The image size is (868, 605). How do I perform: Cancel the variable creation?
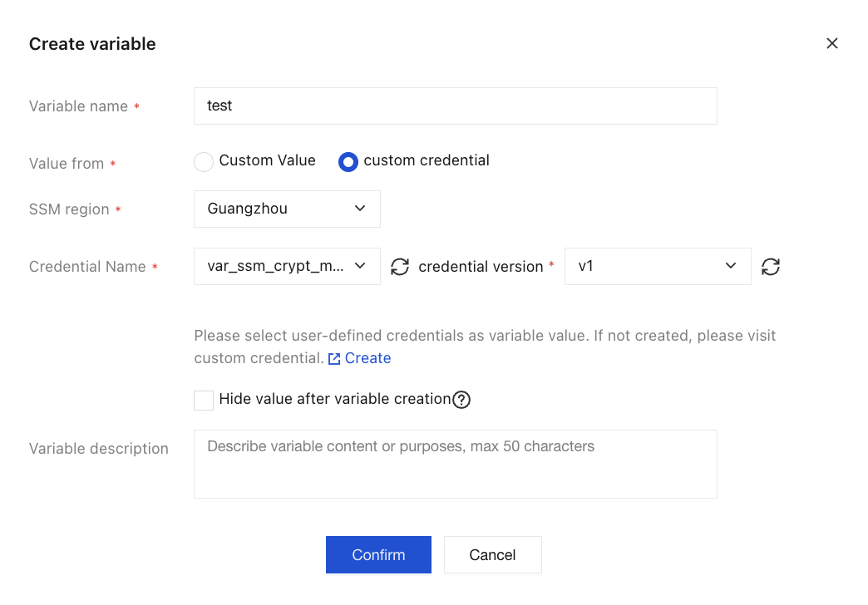(x=493, y=554)
